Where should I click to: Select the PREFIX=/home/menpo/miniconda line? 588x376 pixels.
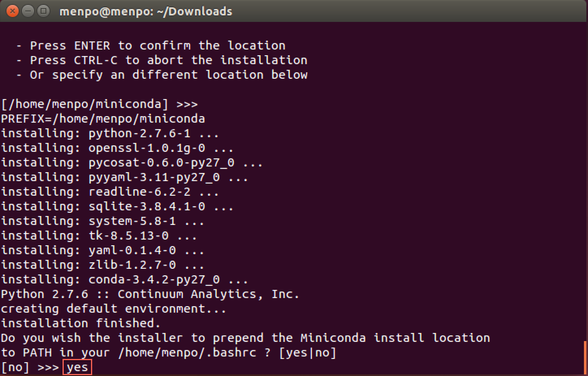pos(102,119)
